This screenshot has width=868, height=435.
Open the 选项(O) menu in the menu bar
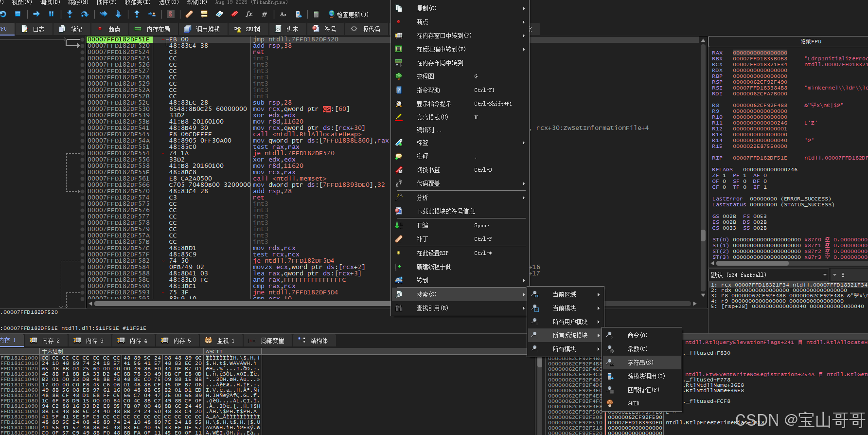(169, 2)
